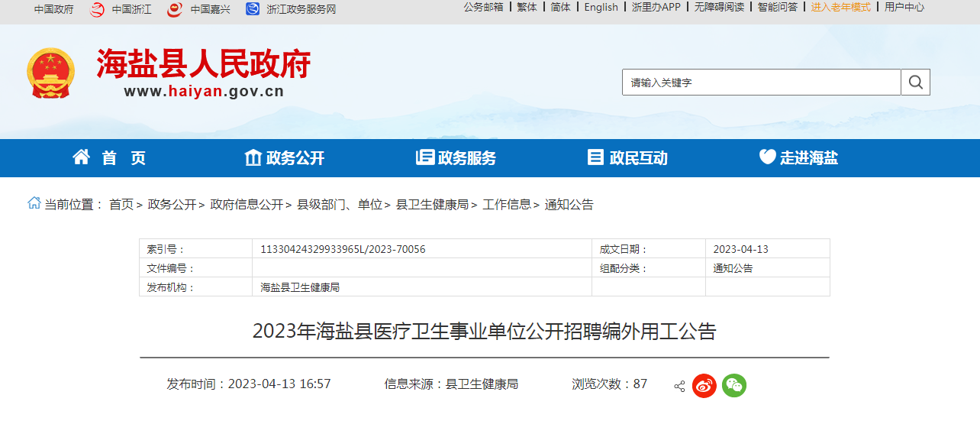The height and width of the screenshot is (421, 980).
Task: Go to 政务公开 in the breadcrumb
Action: tap(172, 205)
